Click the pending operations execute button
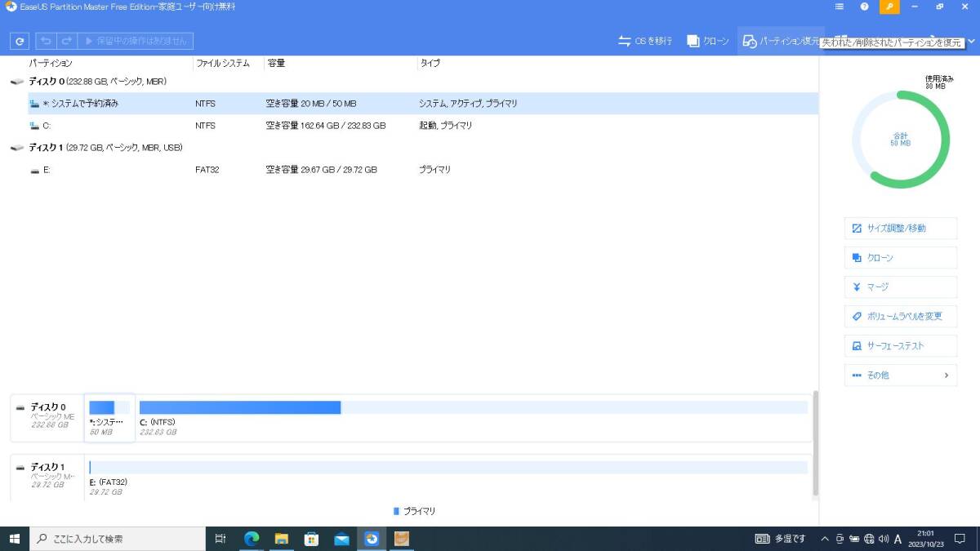Image resolution: width=980 pixels, height=551 pixels. [136, 40]
